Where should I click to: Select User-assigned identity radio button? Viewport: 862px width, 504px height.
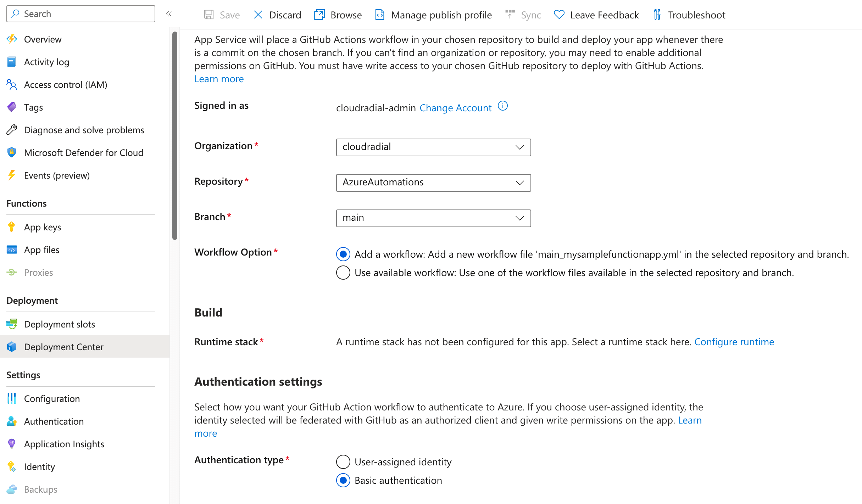click(x=343, y=462)
